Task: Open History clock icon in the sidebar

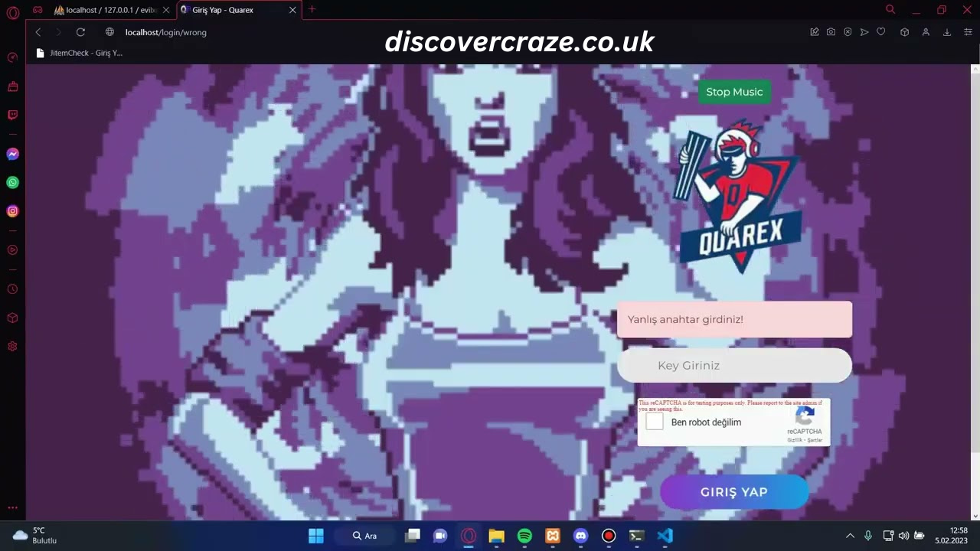Action: pyautogui.click(x=12, y=289)
